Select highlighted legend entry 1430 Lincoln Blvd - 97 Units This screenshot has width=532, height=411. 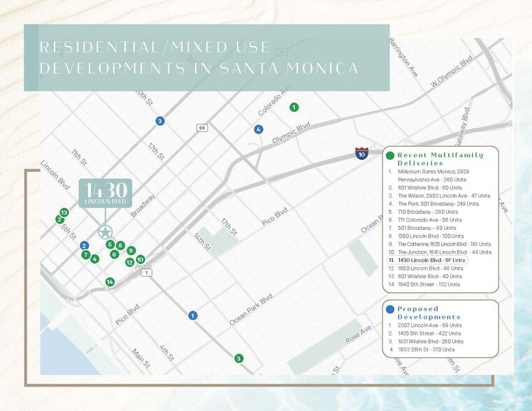point(426,260)
